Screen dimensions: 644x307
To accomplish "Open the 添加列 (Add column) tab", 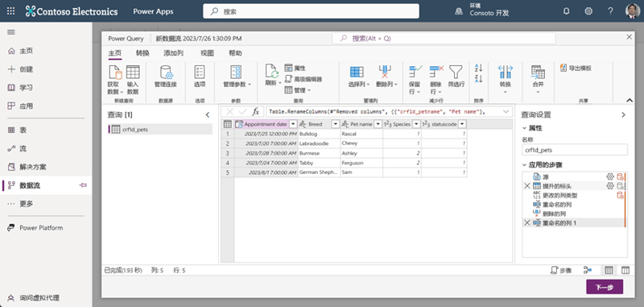I will [173, 53].
